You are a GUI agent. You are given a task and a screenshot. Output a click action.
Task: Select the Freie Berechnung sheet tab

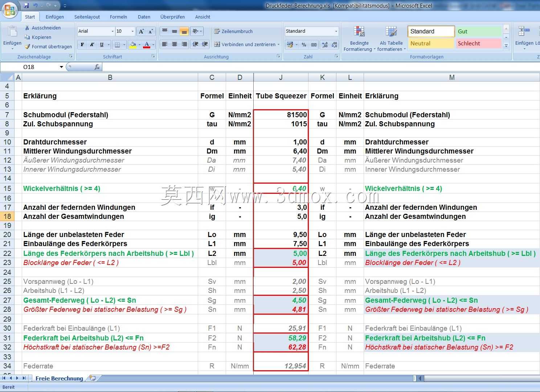click(59, 378)
